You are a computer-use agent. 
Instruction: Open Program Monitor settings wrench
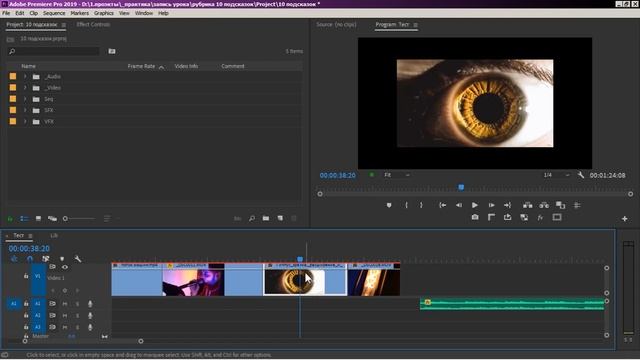click(x=581, y=175)
